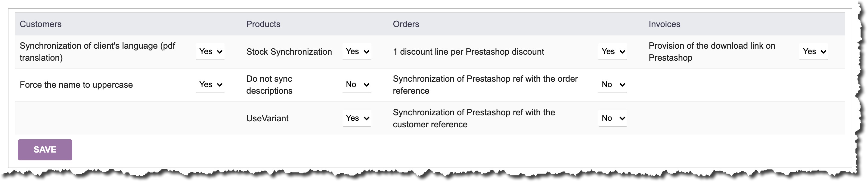
Task: Click the UseVariant label text
Action: [267, 118]
